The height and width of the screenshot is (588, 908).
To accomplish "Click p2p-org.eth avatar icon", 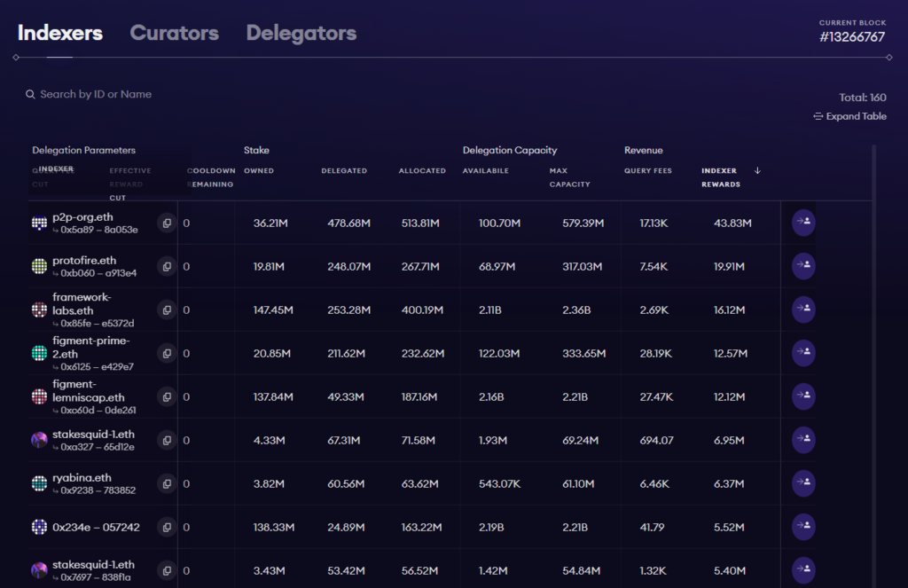I will (40, 223).
